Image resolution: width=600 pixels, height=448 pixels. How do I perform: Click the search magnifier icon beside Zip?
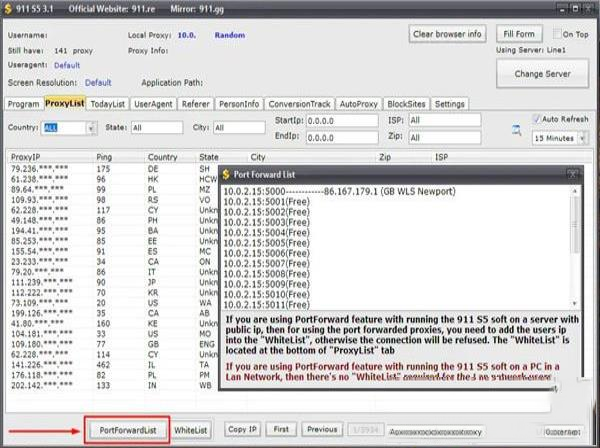coord(516,129)
